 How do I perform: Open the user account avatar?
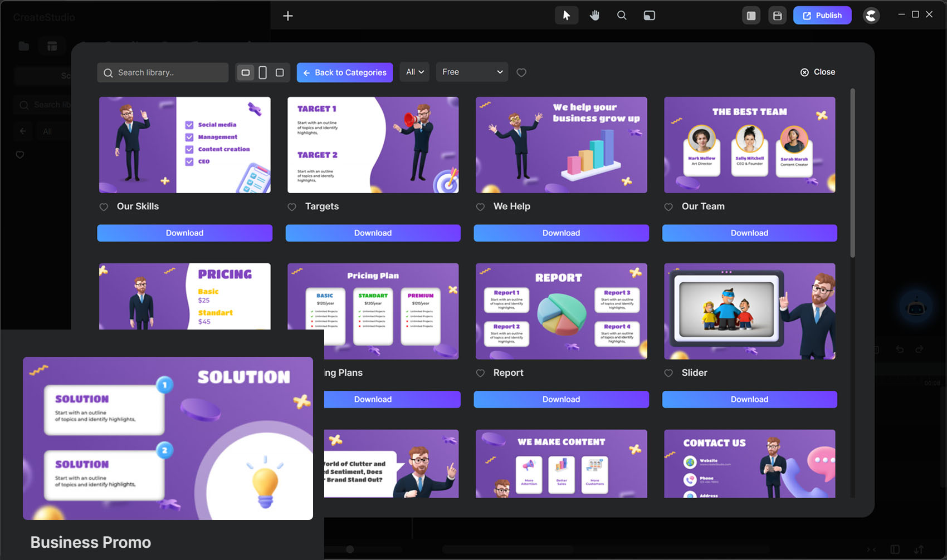tap(871, 16)
